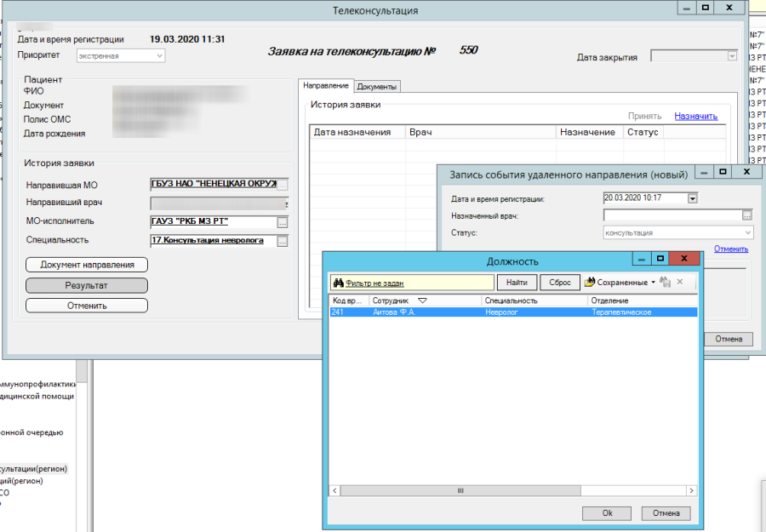Maximize the Должность dialog window

tap(660, 259)
